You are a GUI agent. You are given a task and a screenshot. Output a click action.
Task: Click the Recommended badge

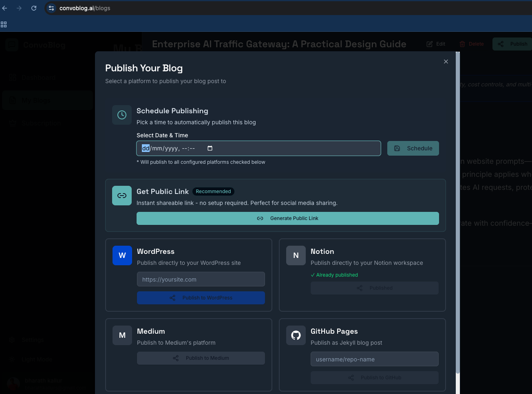tap(213, 191)
